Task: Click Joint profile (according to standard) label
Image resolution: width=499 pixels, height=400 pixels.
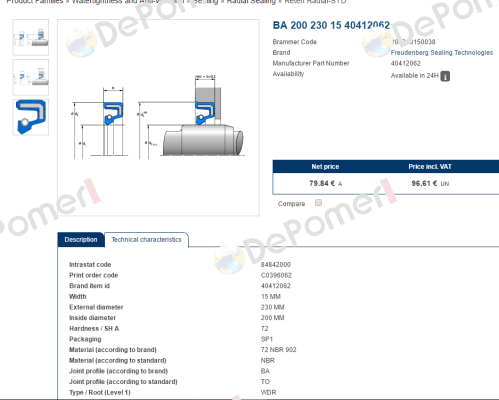Action: click(123, 382)
